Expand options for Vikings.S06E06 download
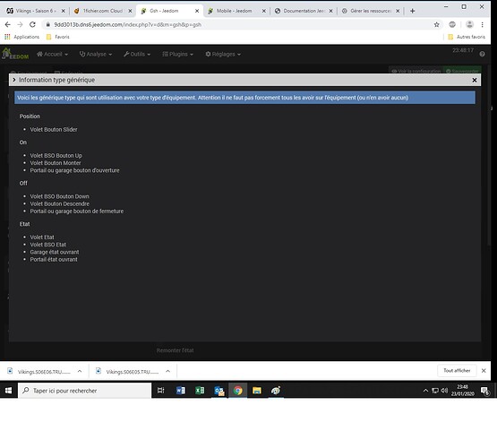Image resolution: width=497 pixels, height=448 pixels. click(x=80, y=371)
